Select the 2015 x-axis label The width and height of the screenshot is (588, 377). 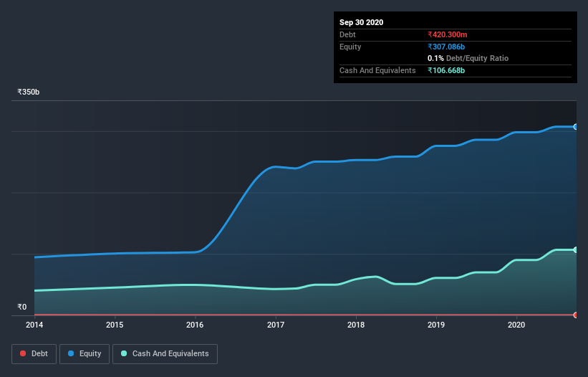(115, 325)
